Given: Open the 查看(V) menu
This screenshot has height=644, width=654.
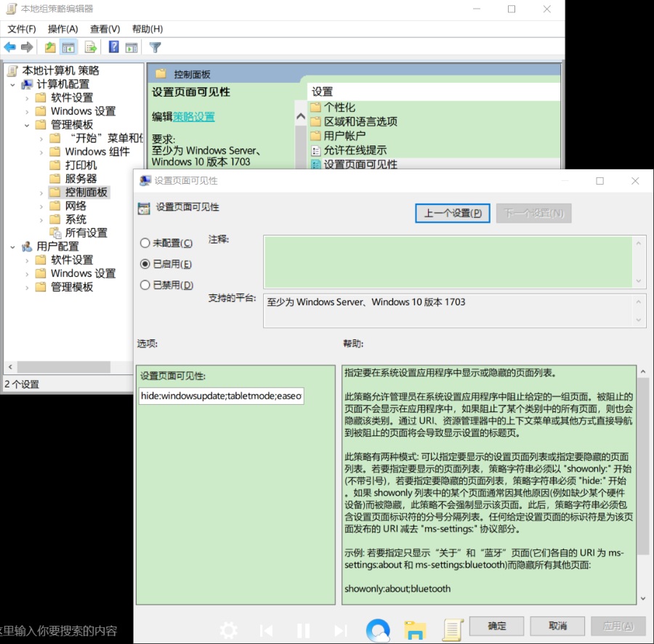Looking at the screenshot, I should point(105,29).
